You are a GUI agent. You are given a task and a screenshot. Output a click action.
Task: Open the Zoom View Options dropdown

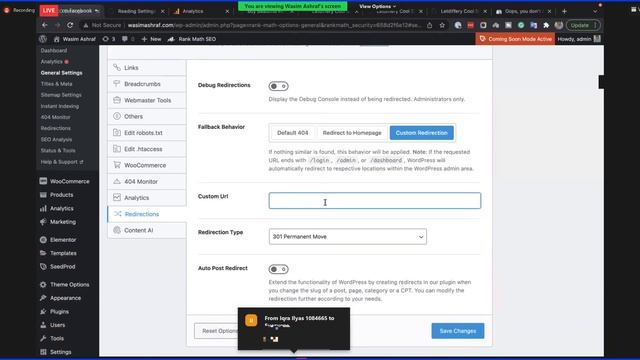coord(377,7)
